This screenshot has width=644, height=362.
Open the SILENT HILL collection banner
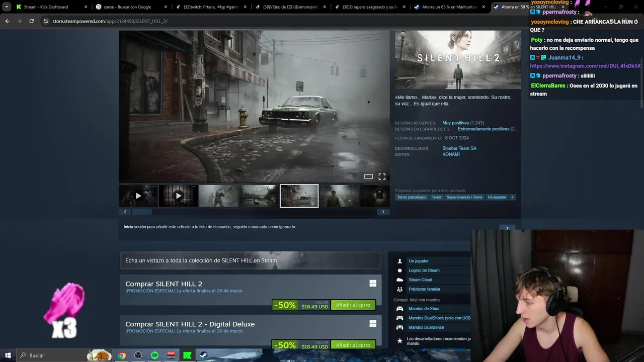tap(251, 260)
